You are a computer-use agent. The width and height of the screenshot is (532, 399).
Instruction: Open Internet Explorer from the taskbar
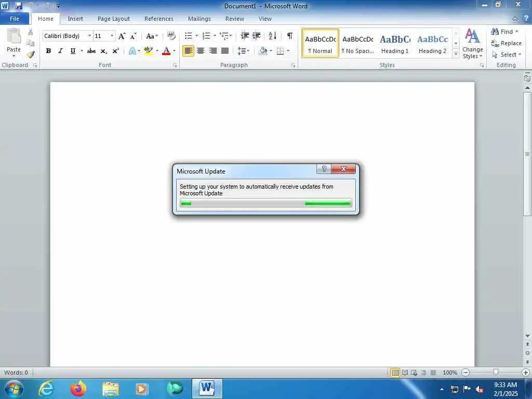pos(46,389)
